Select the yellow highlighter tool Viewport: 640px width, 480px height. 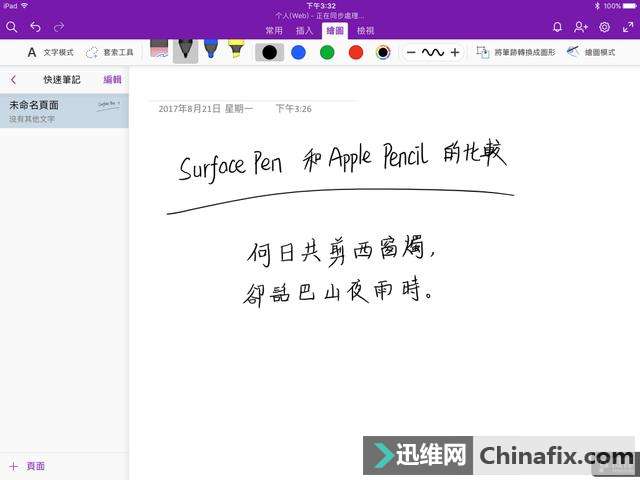[236, 49]
